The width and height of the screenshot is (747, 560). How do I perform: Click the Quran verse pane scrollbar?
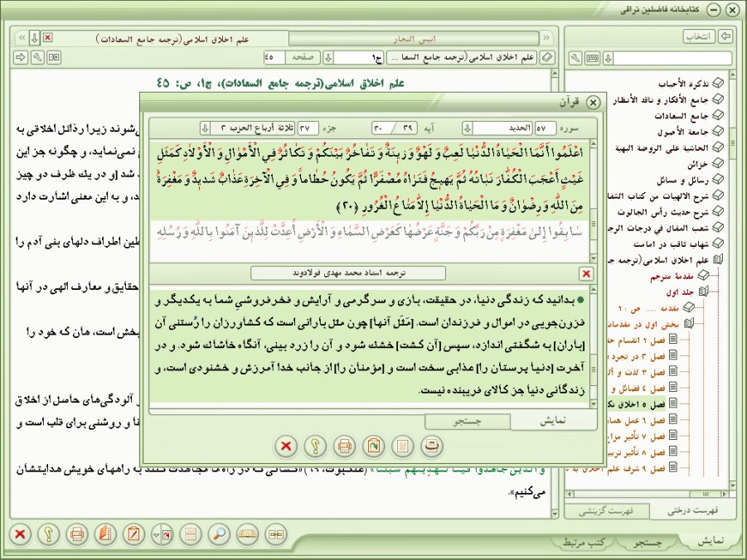pyautogui.click(x=593, y=201)
